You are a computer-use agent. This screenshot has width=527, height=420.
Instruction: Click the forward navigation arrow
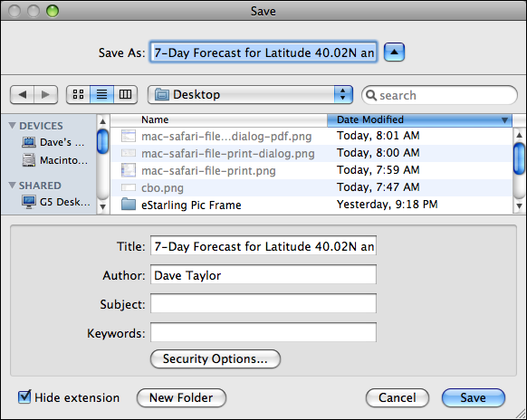coord(45,94)
